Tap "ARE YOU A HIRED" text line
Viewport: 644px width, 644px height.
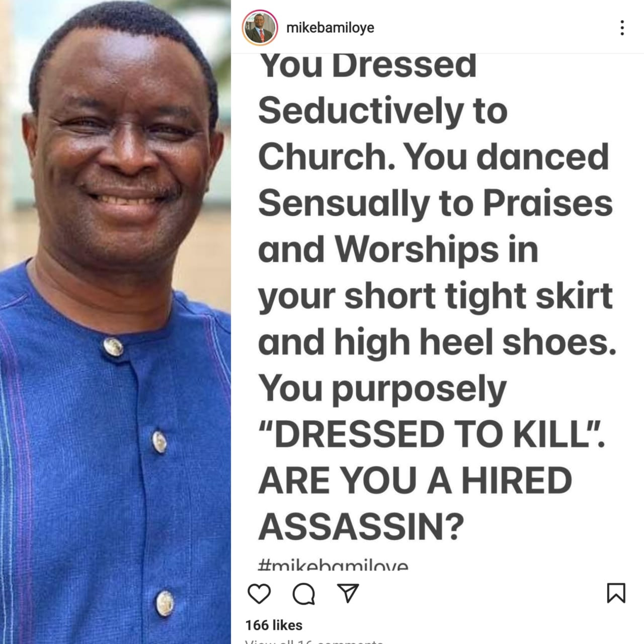415,480
